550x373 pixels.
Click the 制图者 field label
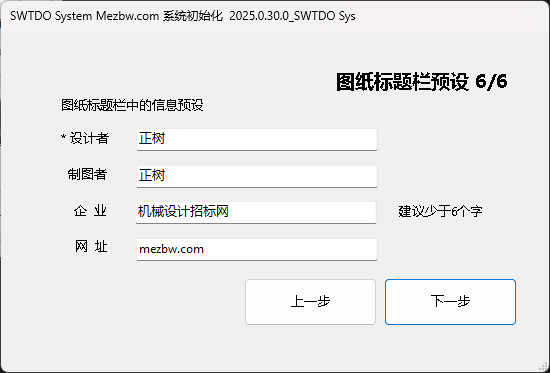pos(87,174)
